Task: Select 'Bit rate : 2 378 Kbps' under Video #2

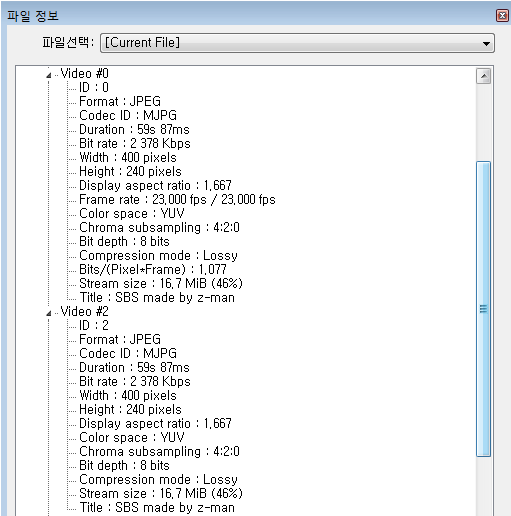Action: pos(135,381)
